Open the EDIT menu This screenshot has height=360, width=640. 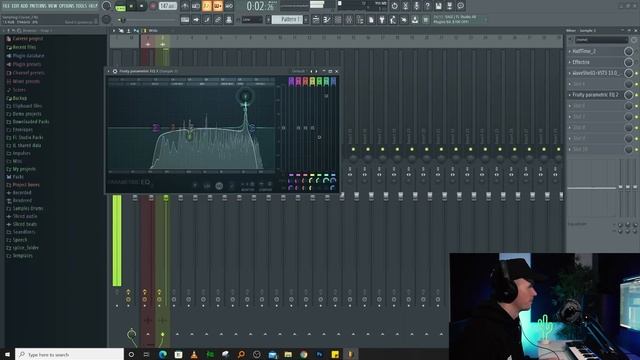coord(16,6)
